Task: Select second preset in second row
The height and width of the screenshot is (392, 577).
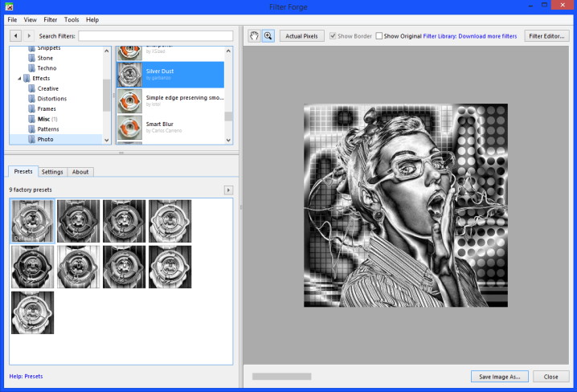Action: pyautogui.click(x=79, y=267)
